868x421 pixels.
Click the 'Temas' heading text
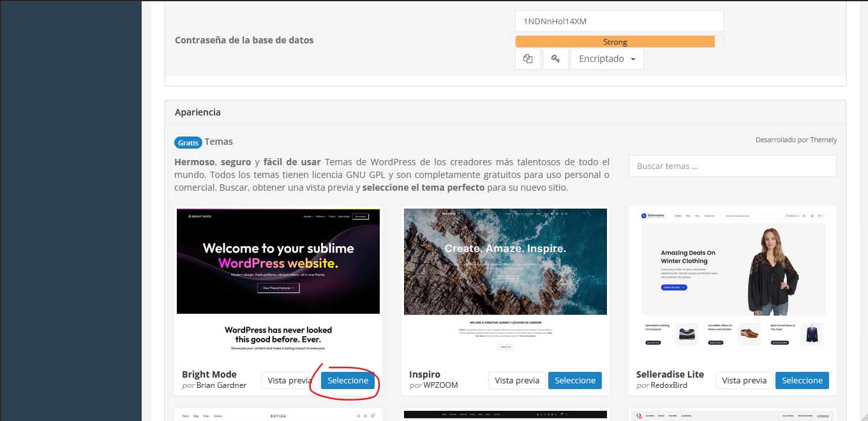point(219,142)
